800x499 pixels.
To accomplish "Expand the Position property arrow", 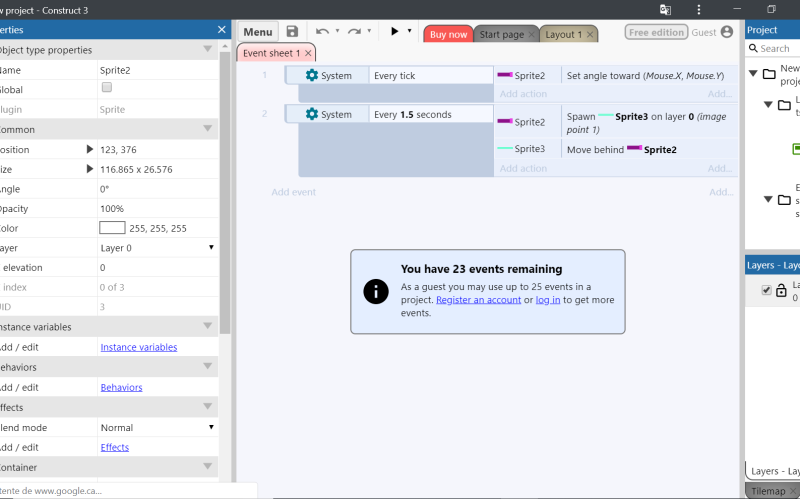I will (x=91, y=149).
